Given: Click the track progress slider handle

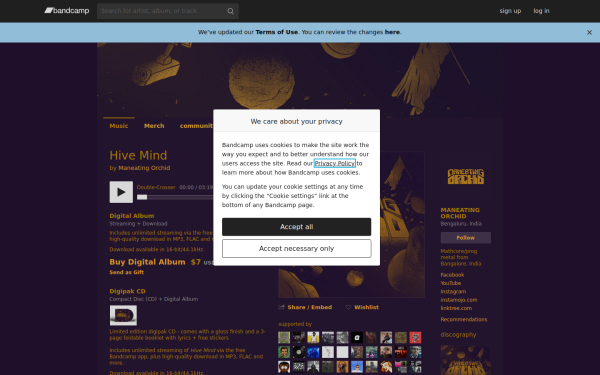Looking at the screenshot, I should pos(142,197).
